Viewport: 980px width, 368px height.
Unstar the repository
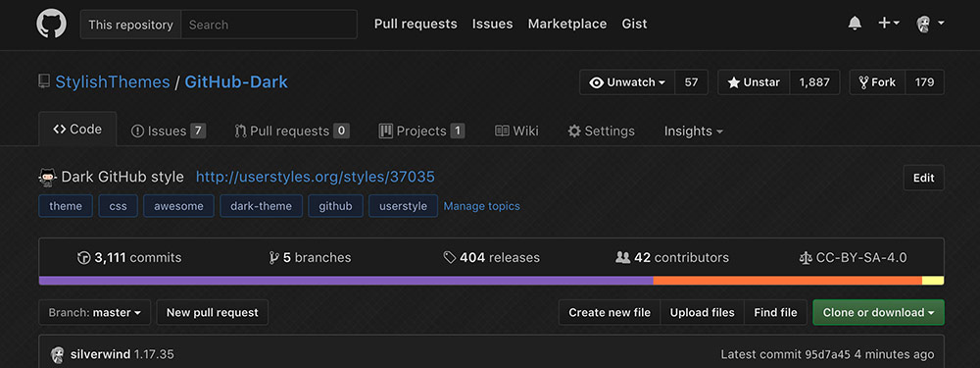[x=754, y=82]
